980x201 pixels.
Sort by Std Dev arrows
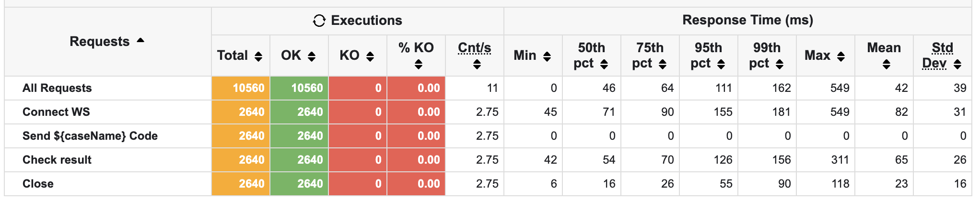(x=957, y=64)
